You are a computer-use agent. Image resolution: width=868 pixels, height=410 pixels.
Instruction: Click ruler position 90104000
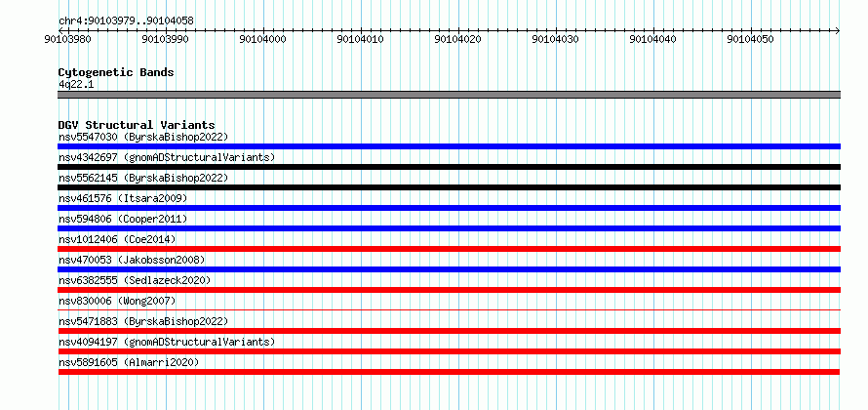point(263,39)
